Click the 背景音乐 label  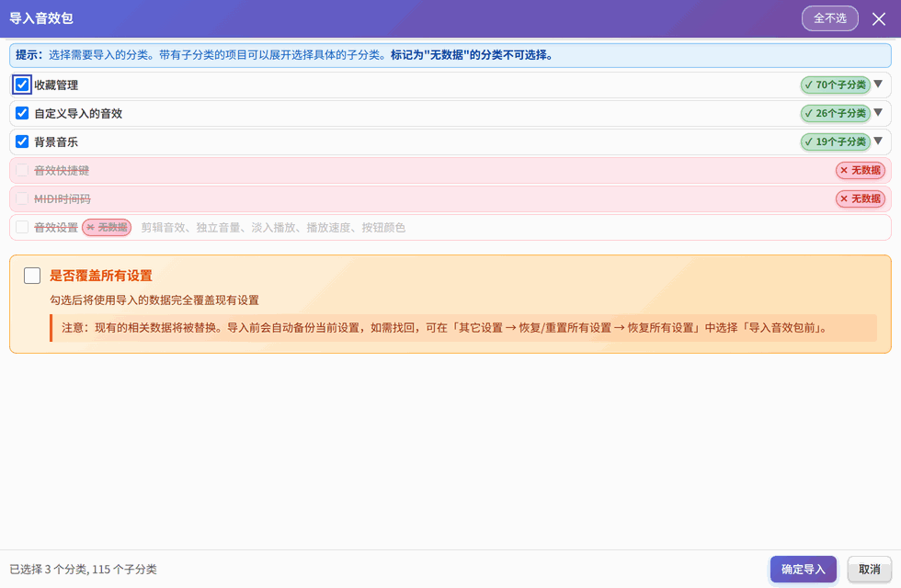56,141
